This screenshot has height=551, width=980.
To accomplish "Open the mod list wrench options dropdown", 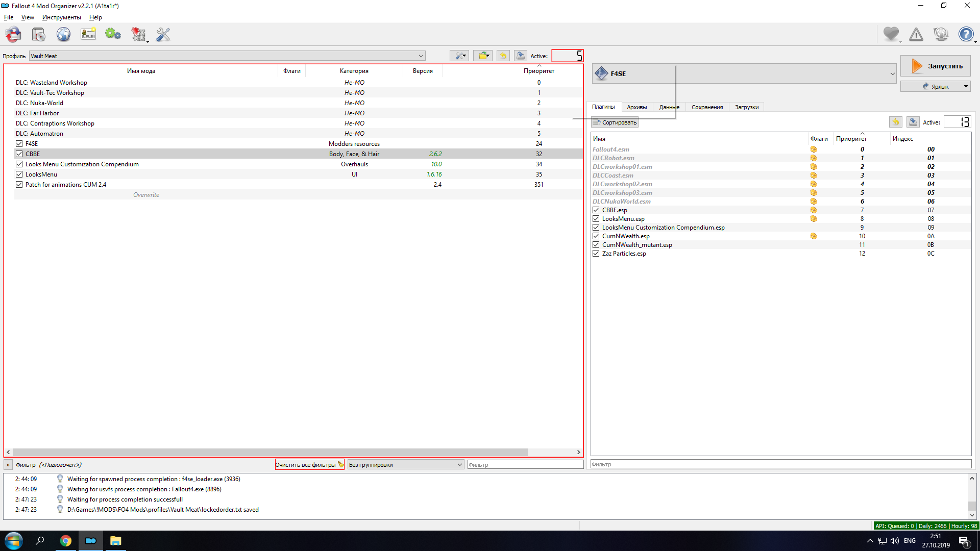I will (459, 56).
